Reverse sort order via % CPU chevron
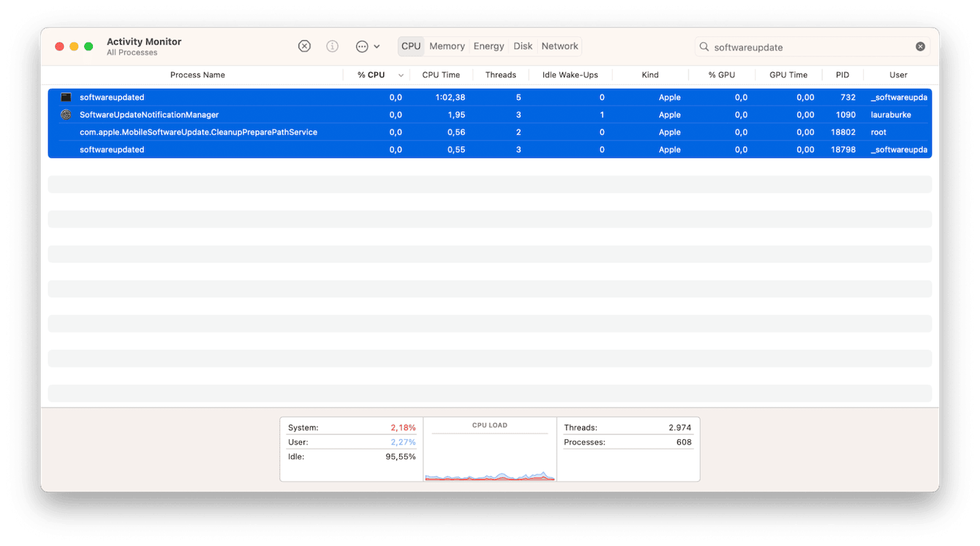The image size is (980, 546). [400, 75]
